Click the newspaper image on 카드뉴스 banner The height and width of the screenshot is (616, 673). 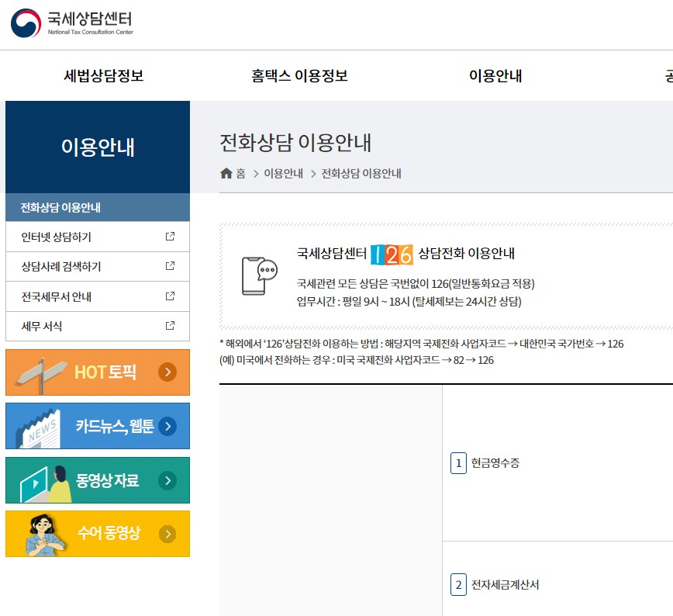coord(38,429)
